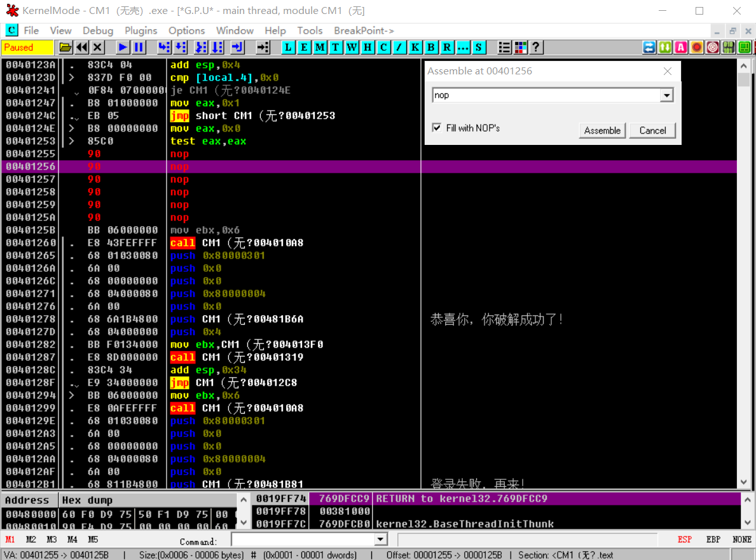Click the Step over toolbar icon
Screen dimensions: 756x560
click(181, 47)
